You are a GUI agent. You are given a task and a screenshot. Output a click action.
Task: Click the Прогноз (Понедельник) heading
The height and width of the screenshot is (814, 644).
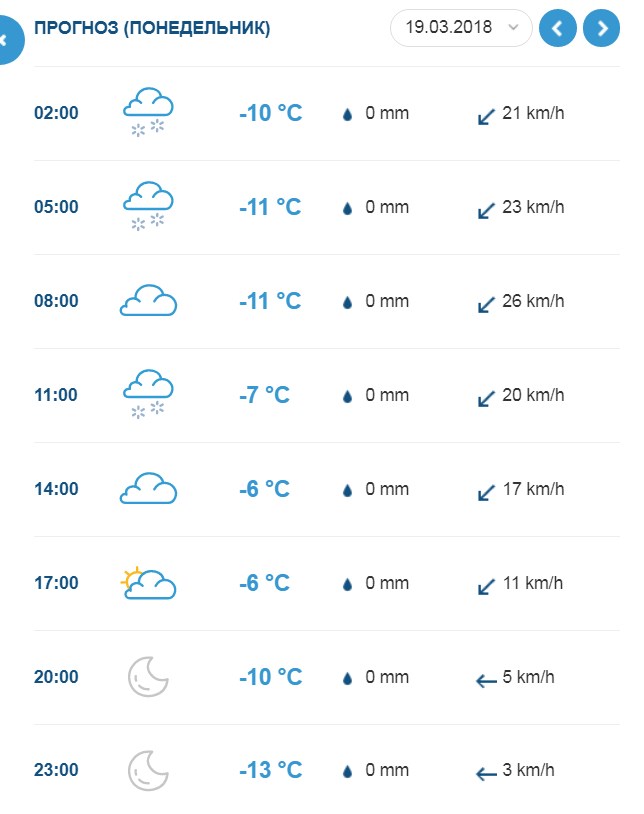[x=152, y=28]
